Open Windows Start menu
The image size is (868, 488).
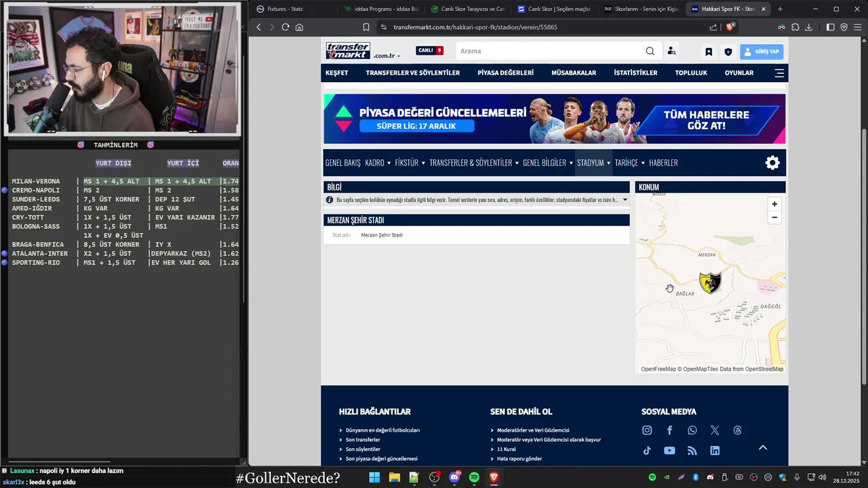pyautogui.click(x=374, y=477)
